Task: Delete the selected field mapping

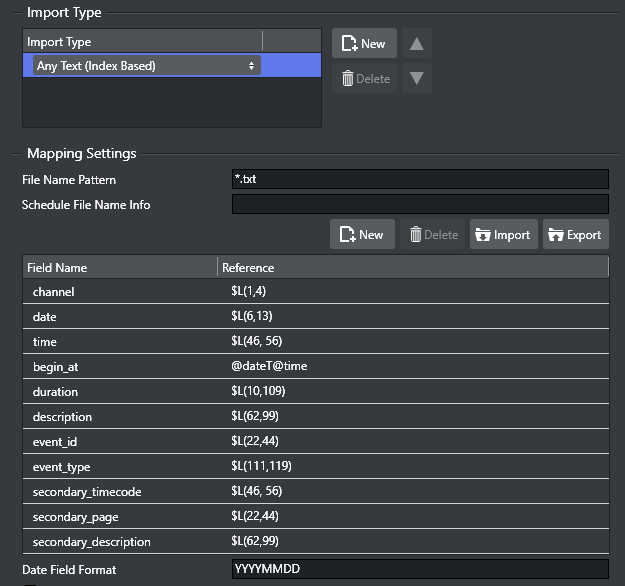Action: (434, 235)
